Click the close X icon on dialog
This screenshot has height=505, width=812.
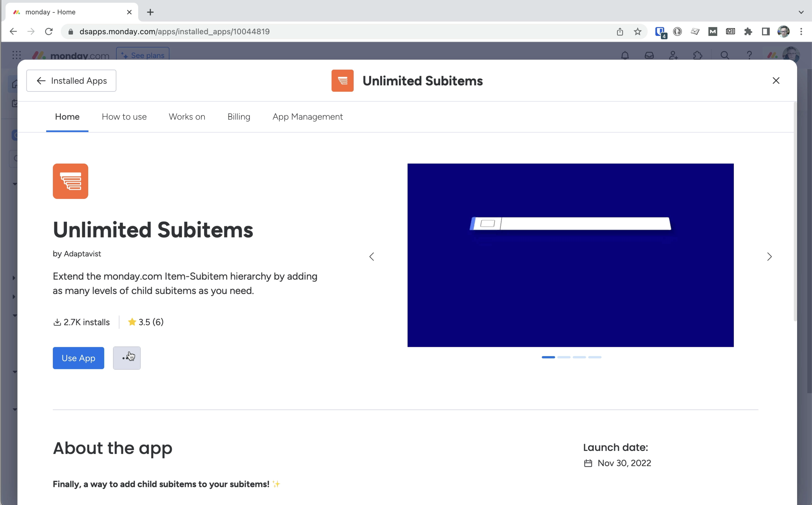(776, 80)
